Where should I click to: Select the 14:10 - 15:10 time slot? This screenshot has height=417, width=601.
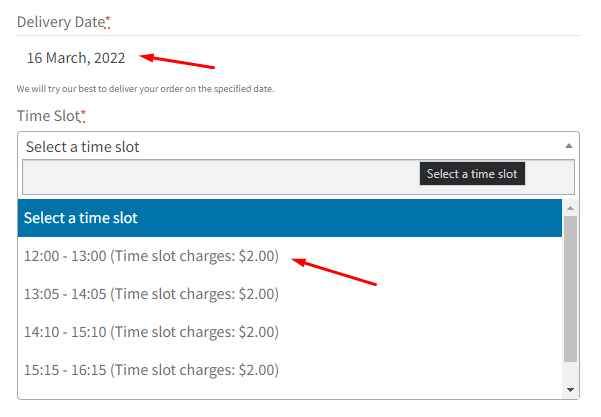tap(151, 332)
